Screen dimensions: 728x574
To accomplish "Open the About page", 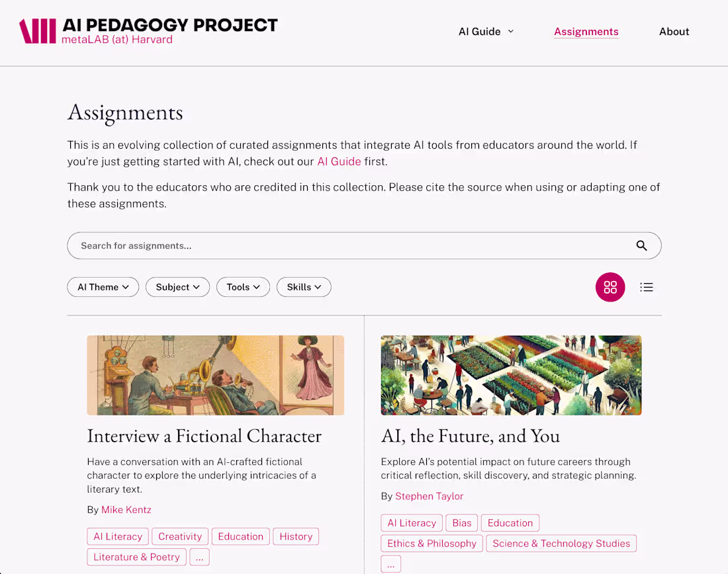I will click(x=674, y=31).
